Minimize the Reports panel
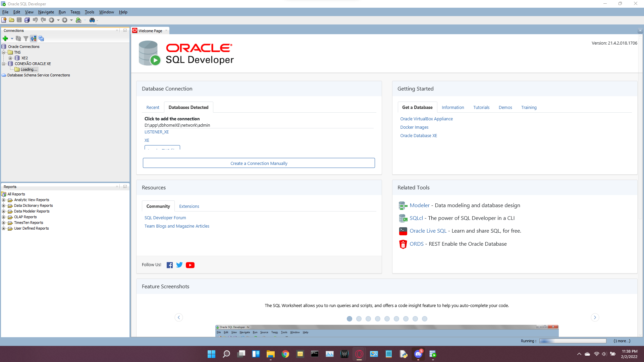The height and width of the screenshot is (362, 644). click(125, 186)
